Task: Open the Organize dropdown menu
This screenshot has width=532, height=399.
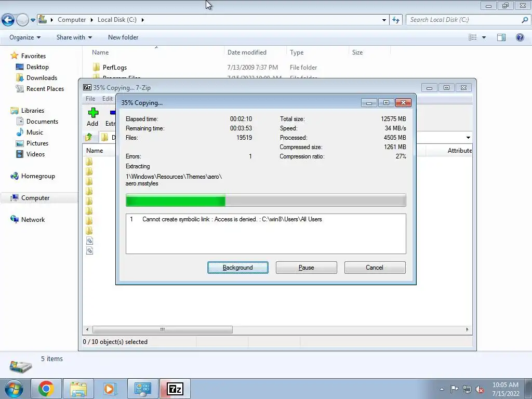Action: coord(25,37)
